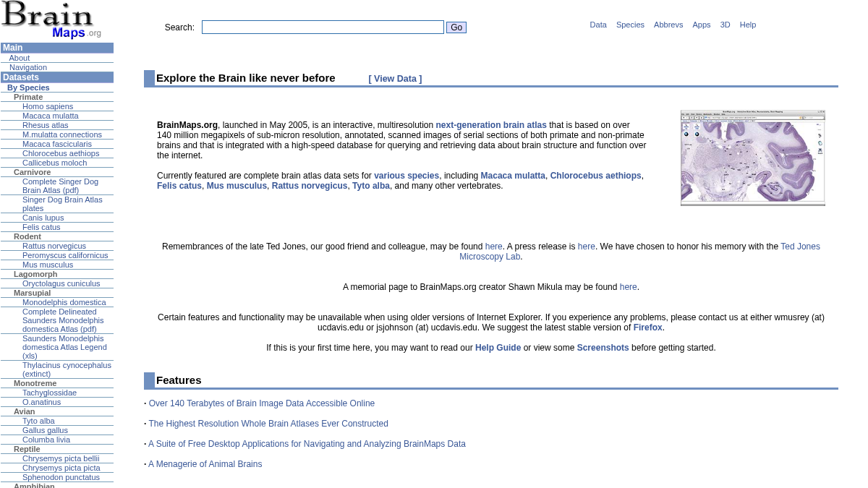Open Macaca mulatta link in paragraph
The width and height of the screenshot is (868, 488).
point(513,176)
